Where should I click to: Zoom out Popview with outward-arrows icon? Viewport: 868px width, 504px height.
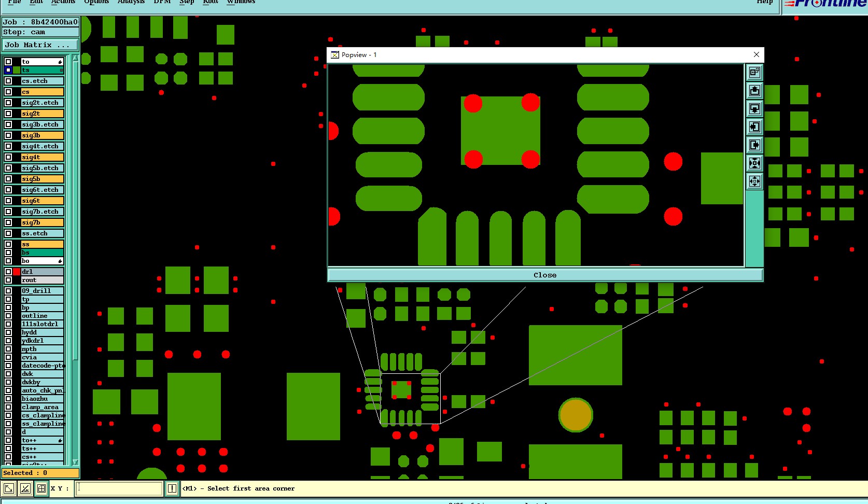click(x=754, y=181)
